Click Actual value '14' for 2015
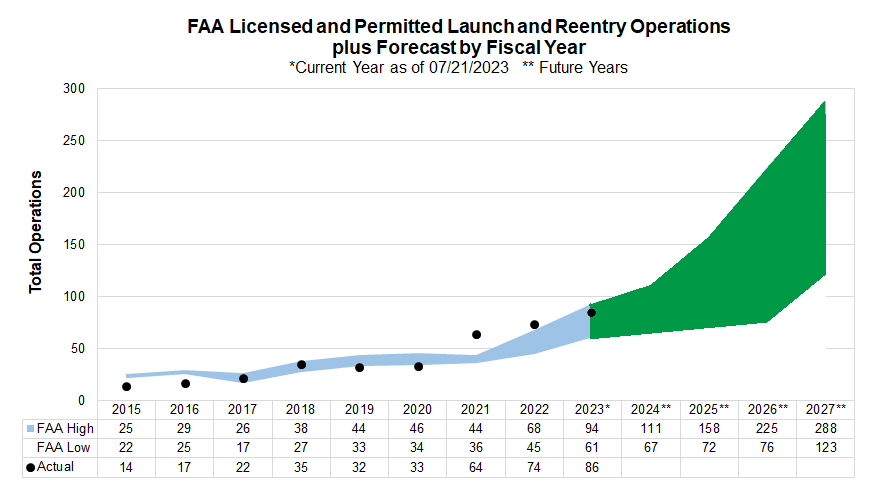This screenshot has height=490, width=892. (x=126, y=468)
